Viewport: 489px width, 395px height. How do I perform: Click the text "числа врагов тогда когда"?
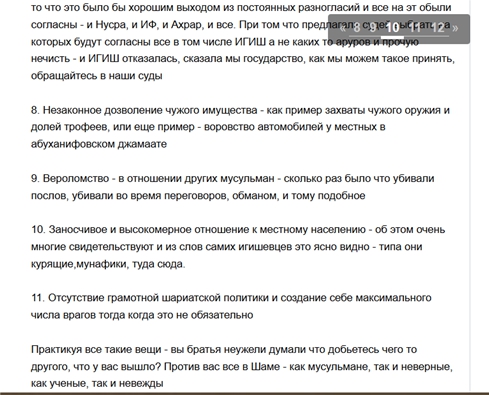pos(92,315)
